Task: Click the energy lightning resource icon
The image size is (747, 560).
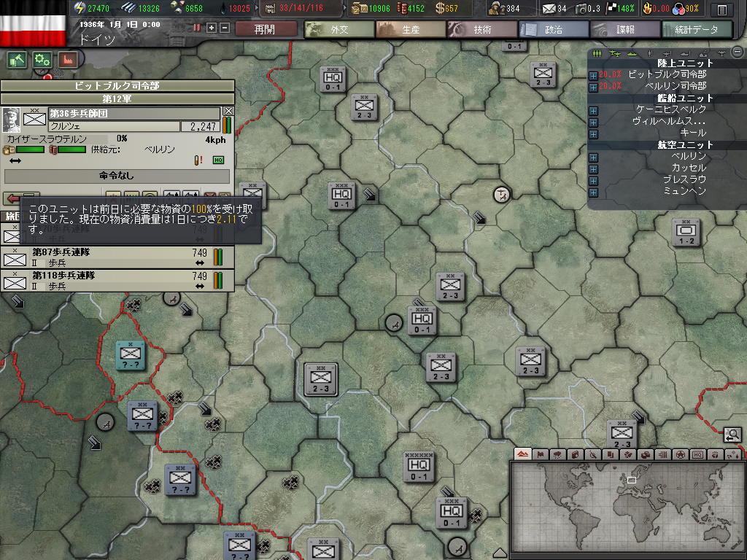Action: [x=80, y=8]
